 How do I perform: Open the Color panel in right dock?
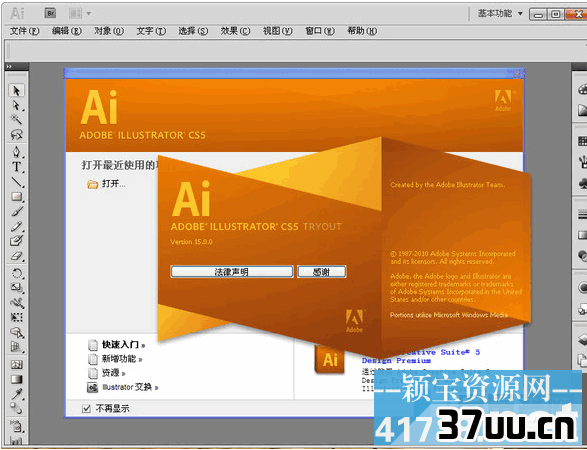coord(582,89)
